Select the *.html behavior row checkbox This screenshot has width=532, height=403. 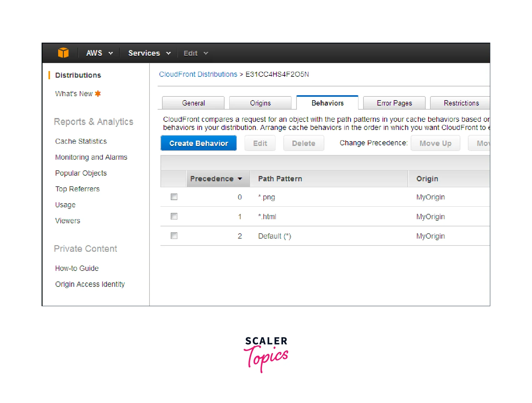[x=174, y=216]
